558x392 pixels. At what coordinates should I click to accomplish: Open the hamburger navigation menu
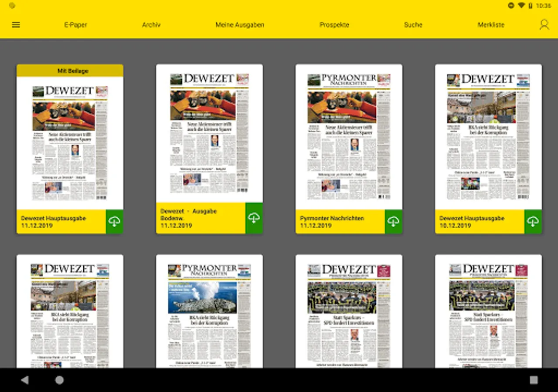click(16, 25)
